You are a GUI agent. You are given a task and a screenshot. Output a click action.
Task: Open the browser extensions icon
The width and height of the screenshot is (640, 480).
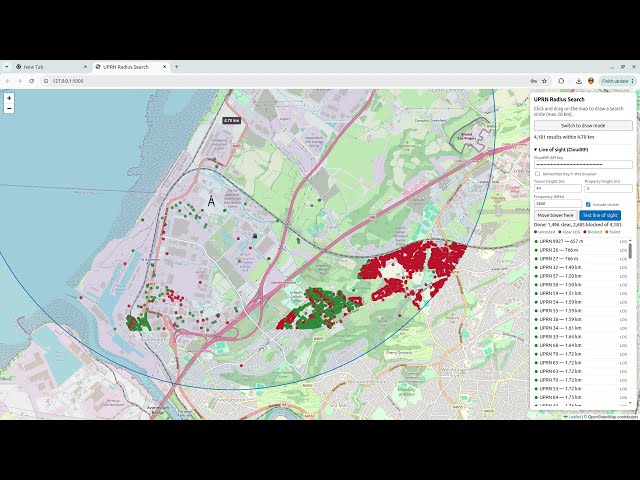tap(561, 81)
